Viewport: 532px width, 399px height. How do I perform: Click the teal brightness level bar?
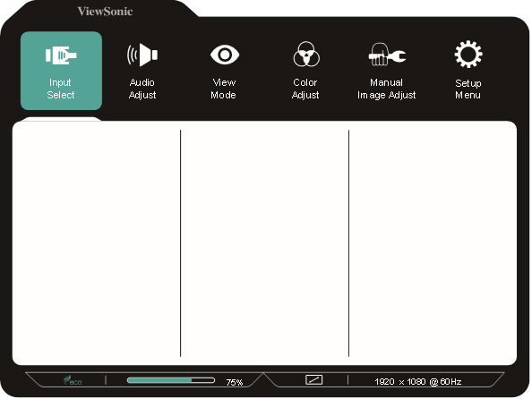point(171,380)
